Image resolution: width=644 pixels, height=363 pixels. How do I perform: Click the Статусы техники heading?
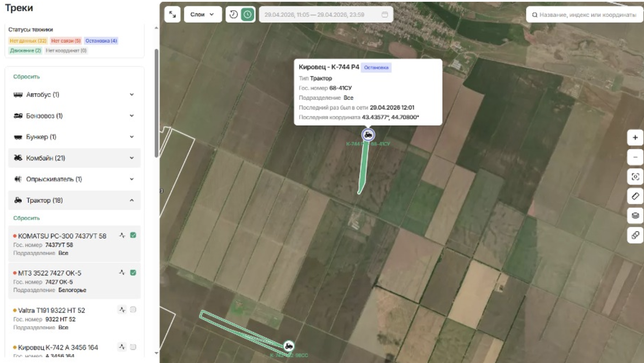[31, 29]
